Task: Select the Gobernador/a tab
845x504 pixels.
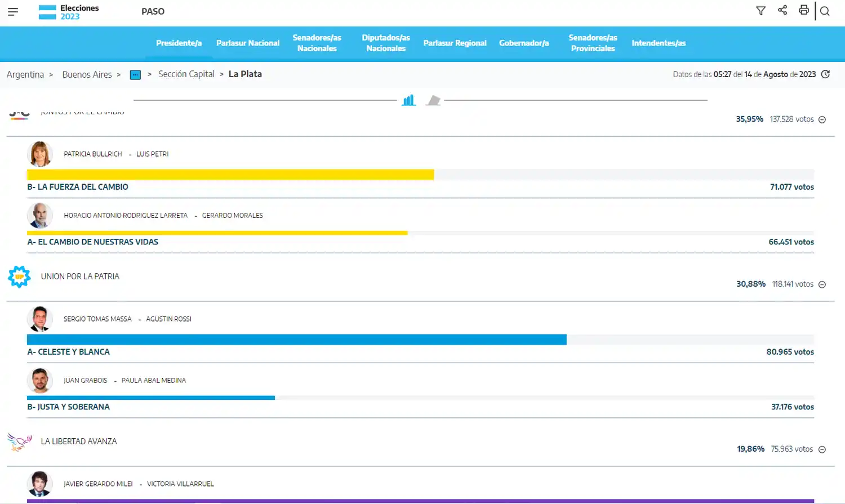Action: tap(524, 43)
